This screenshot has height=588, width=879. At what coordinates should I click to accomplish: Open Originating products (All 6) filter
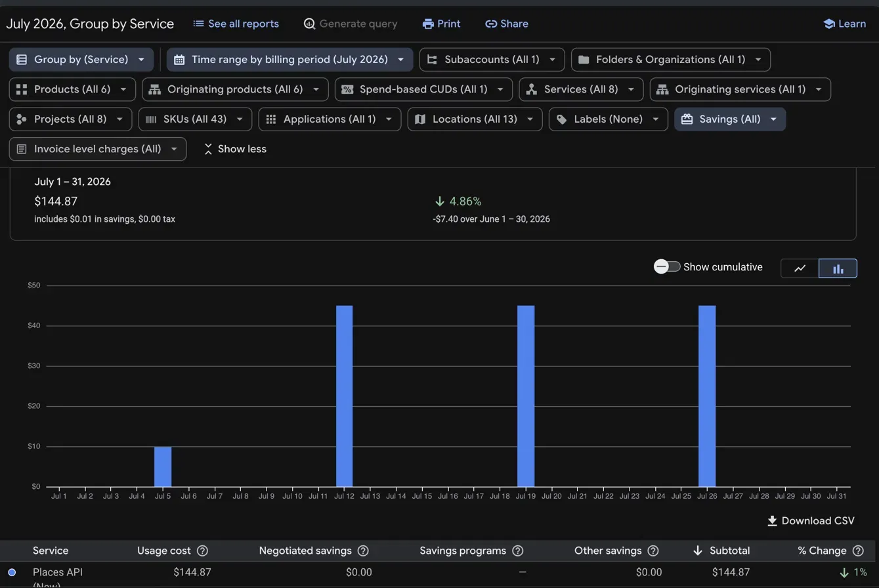point(235,89)
